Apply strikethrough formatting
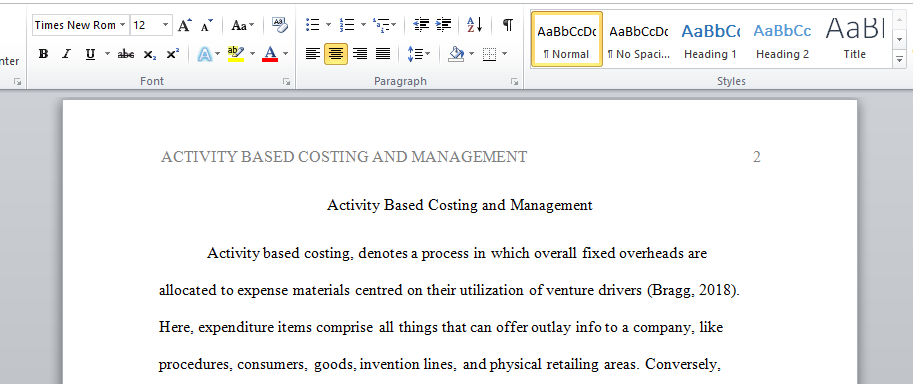This screenshot has height=384, width=913. [x=126, y=54]
